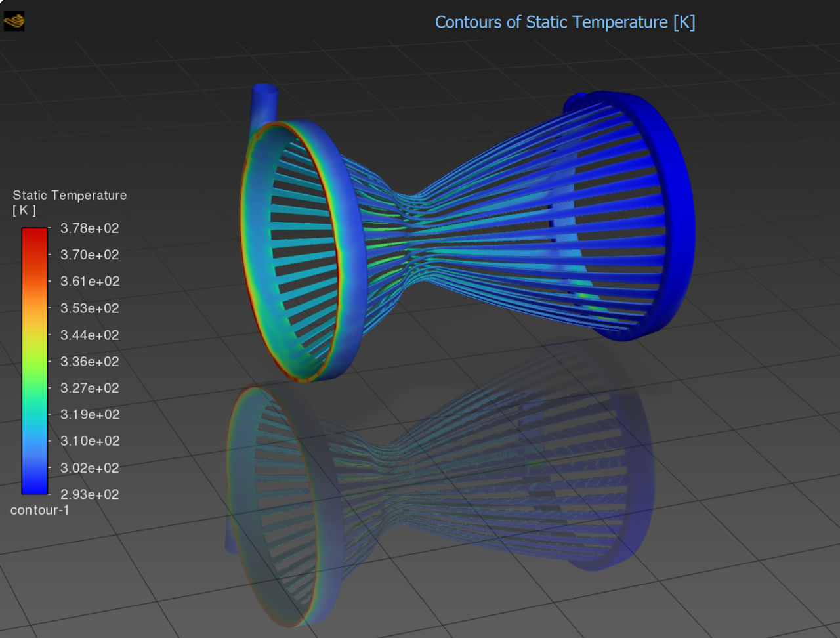The width and height of the screenshot is (840, 638).
Task: Select the 3.19e+02 legend value
Action: click(90, 414)
